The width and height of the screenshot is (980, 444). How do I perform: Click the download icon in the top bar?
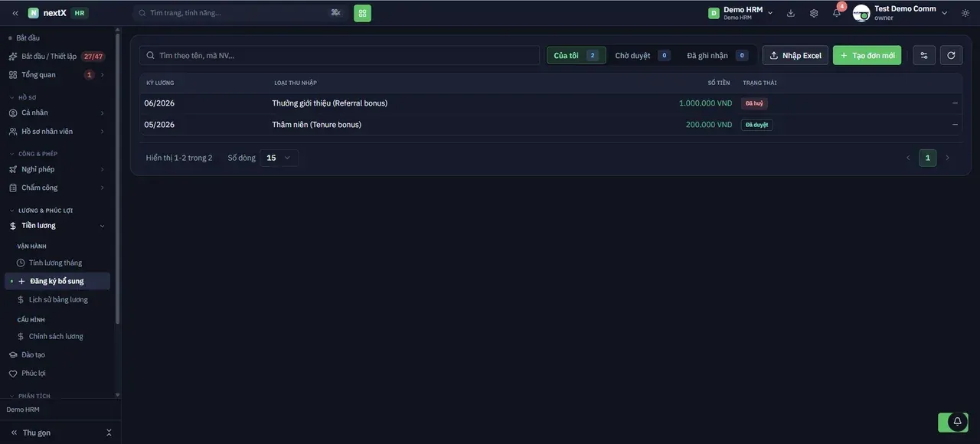click(791, 13)
